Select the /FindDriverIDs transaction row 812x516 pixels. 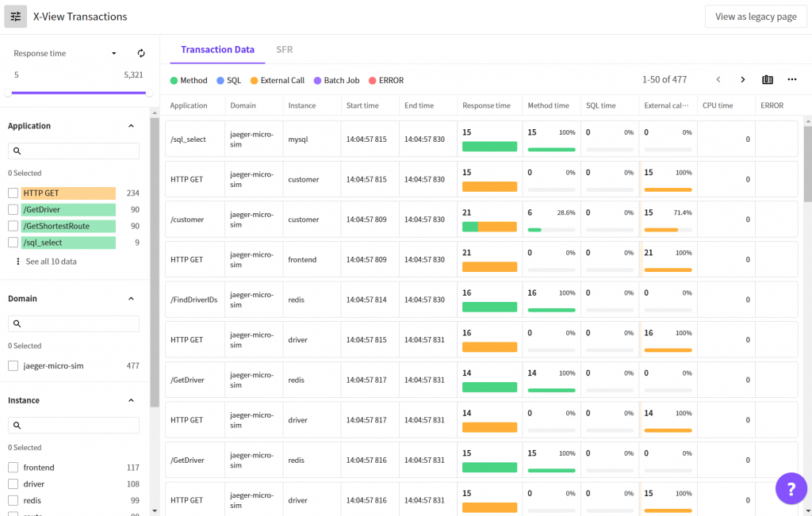(x=481, y=300)
